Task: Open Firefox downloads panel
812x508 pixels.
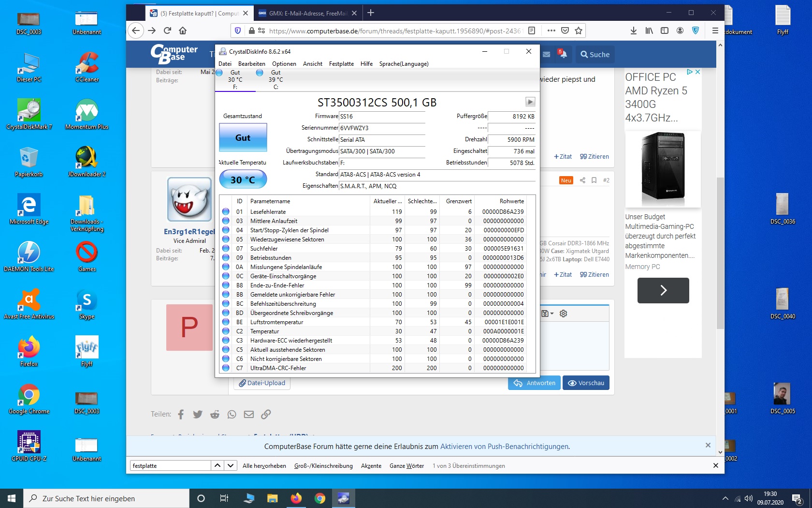Action: coord(634,30)
